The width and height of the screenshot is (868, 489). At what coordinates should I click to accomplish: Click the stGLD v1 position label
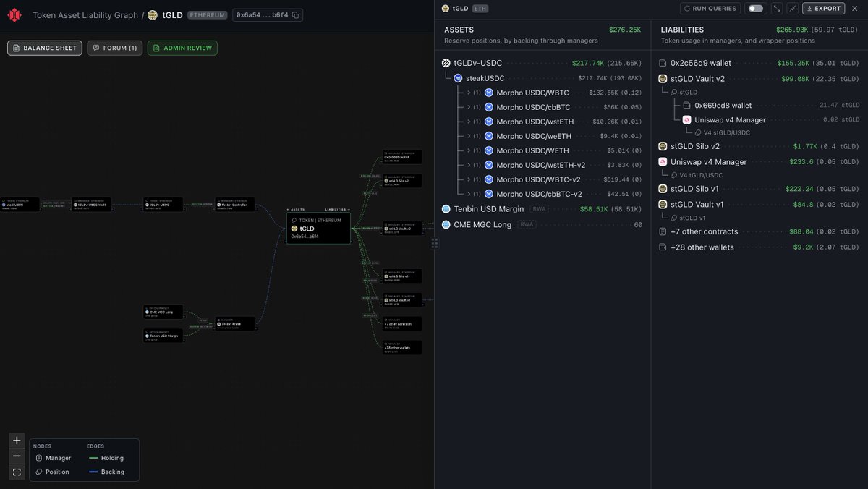pyautogui.click(x=692, y=218)
